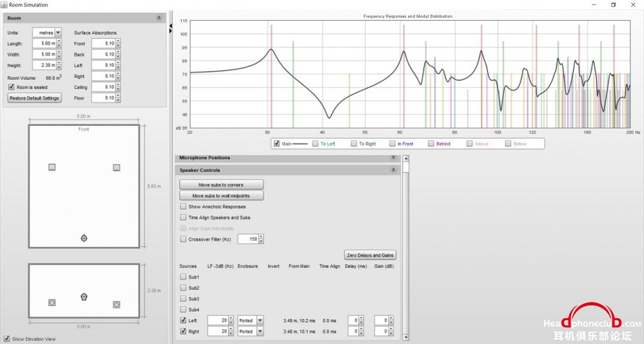Viewport: 644px width, 344px height.
Task: Enable the Behind response checkbox
Action: point(431,143)
